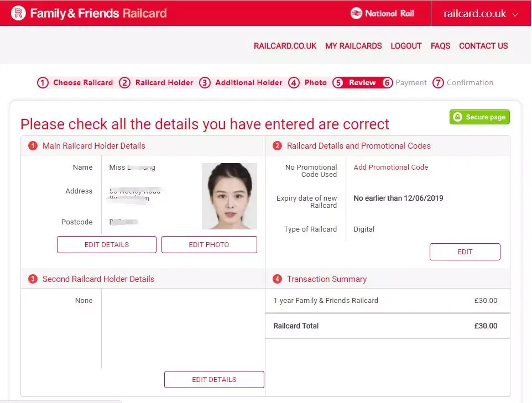The image size is (532, 403).
Task: Click LOGOUT in the navigation bar
Action: (406, 46)
